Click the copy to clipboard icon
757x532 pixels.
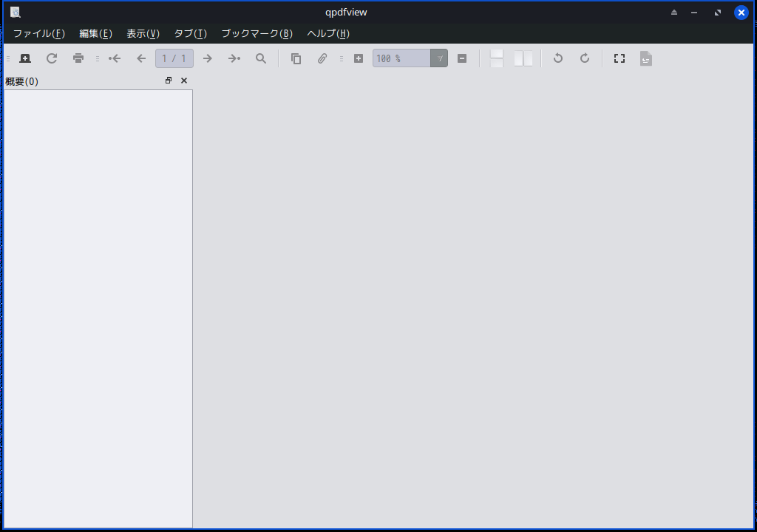tap(296, 58)
